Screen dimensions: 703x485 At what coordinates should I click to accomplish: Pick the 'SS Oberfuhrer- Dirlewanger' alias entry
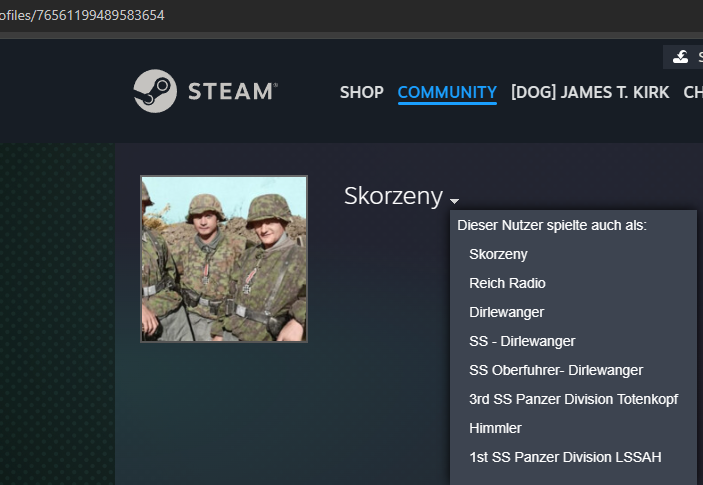pyautogui.click(x=555, y=370)
